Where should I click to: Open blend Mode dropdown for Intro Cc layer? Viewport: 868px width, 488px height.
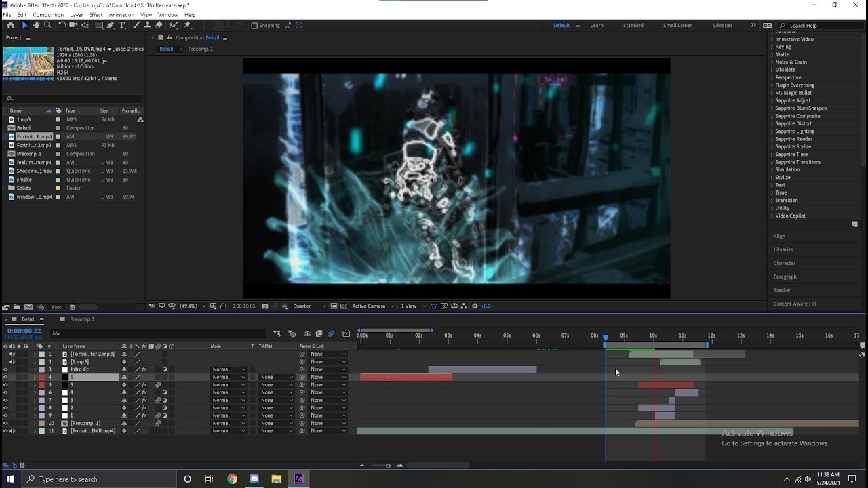pos(229,369)
